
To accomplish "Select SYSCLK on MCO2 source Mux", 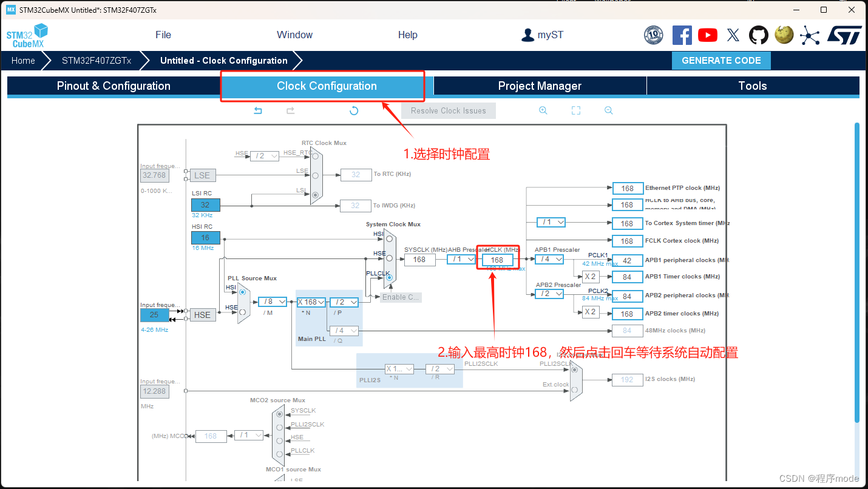I will click(x=279, y=414).
